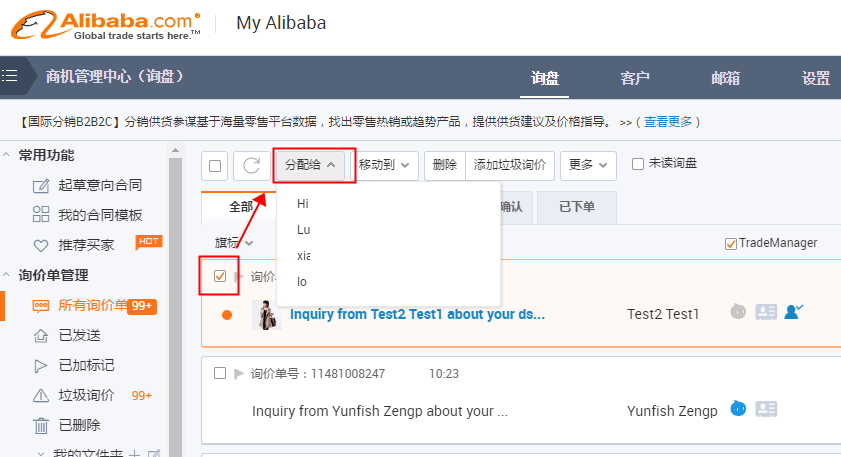
Task: Toggle the select-all checkbox in toolbar
Action: click(x=216, y=166)
